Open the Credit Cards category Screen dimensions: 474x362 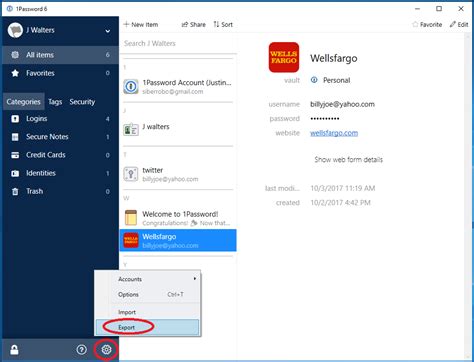(60, 155)
